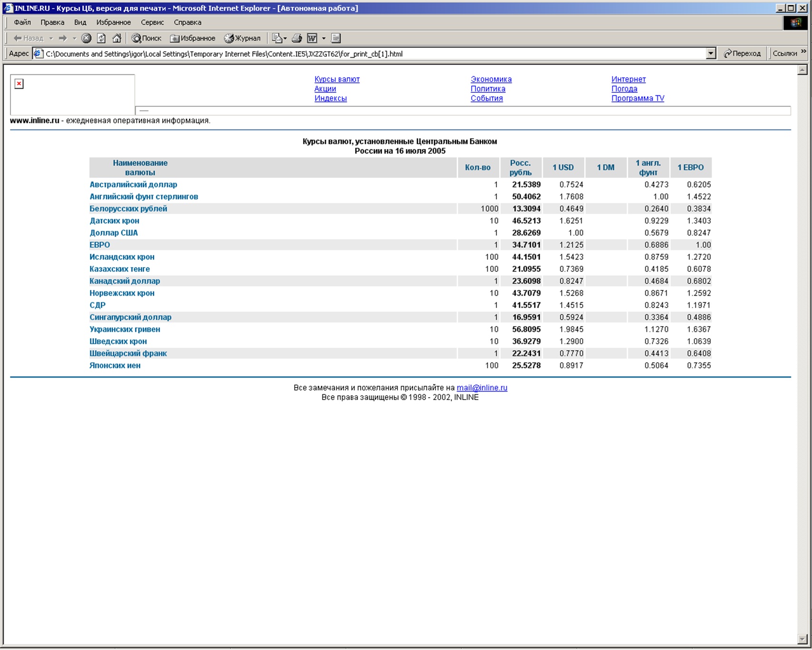Open Back history dropdown arrow

point(51,38)
